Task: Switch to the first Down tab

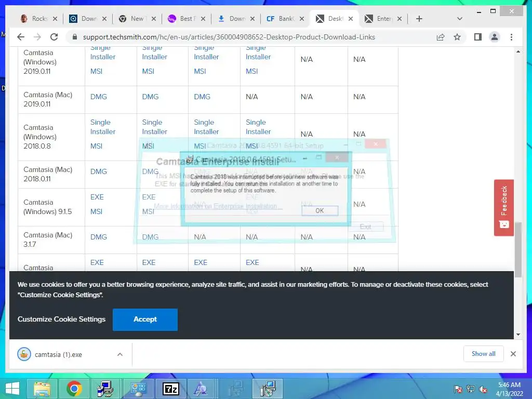Action: (x=85, y=19)
